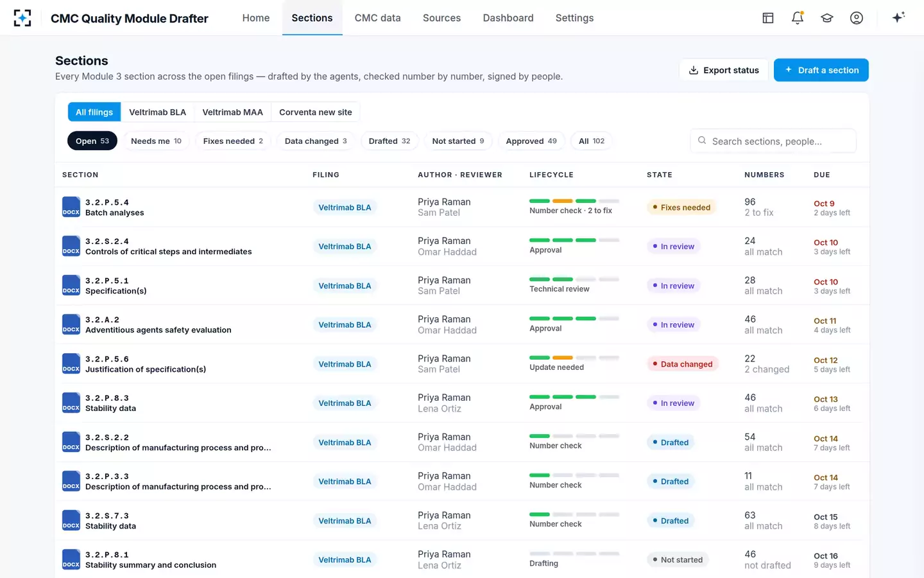This screenshot has width=924, height=578.
Task: Click the DOCX icon for 3.2.S.2.4
Action: coord(71,246)
